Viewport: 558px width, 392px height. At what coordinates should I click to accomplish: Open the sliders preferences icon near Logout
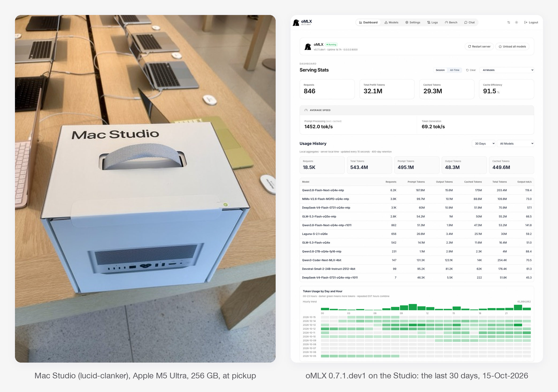[509, 22]
